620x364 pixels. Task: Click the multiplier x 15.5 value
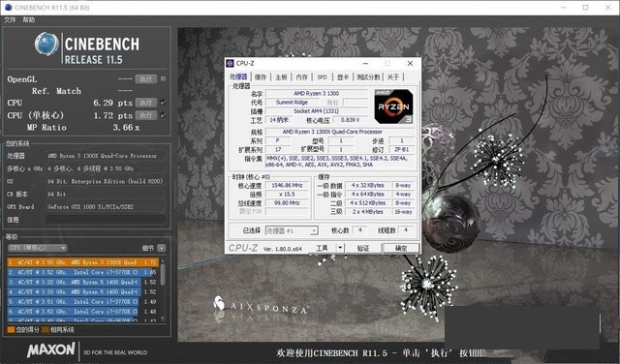[x=287, y=194]
